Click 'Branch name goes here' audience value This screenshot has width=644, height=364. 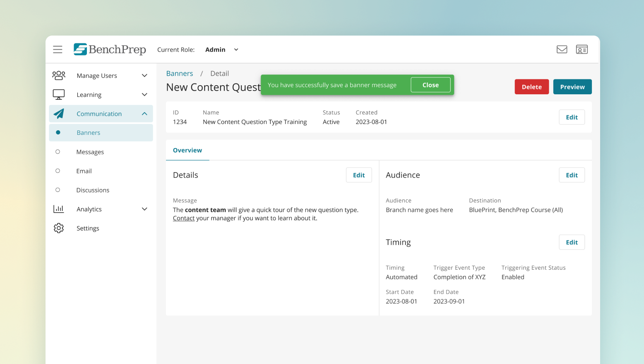tap(419, 210)
